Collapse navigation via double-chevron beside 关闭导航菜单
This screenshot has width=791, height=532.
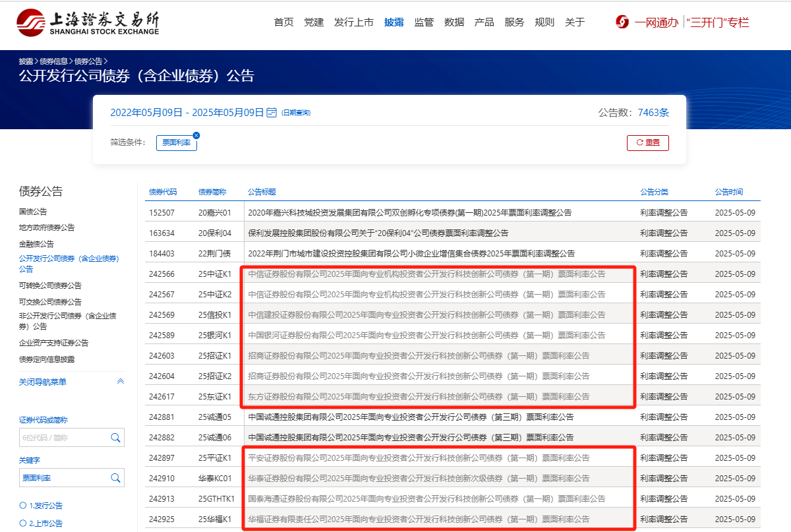pos(119,381)
